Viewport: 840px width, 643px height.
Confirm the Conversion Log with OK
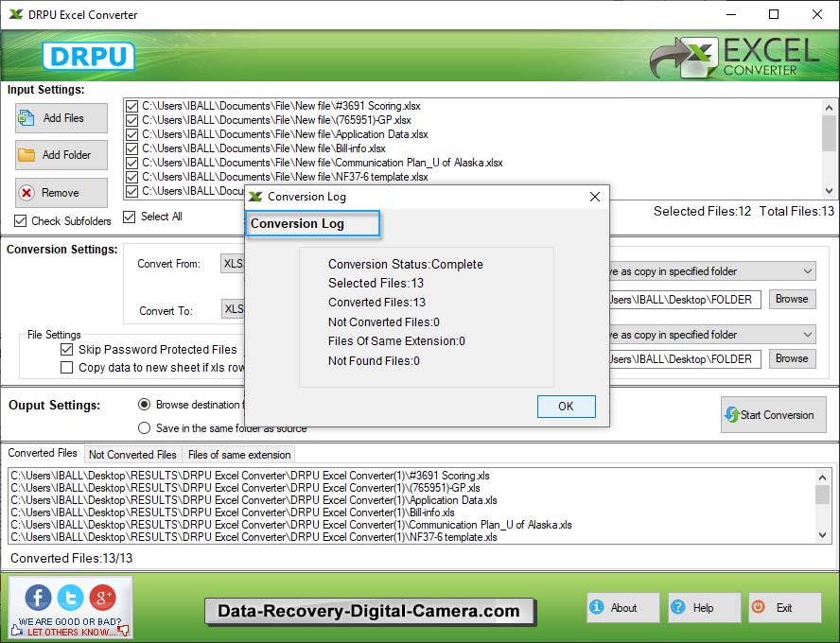tap(567, 407)
